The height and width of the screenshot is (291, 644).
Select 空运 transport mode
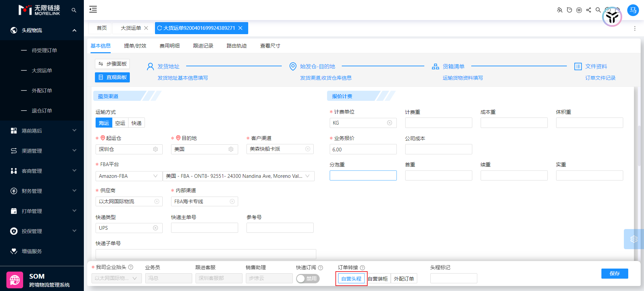click(x=120, y=123)
